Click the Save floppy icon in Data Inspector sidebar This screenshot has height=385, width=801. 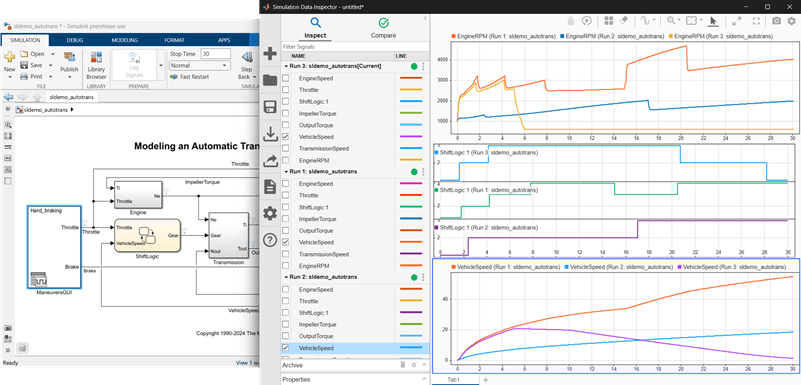point(269,107)
